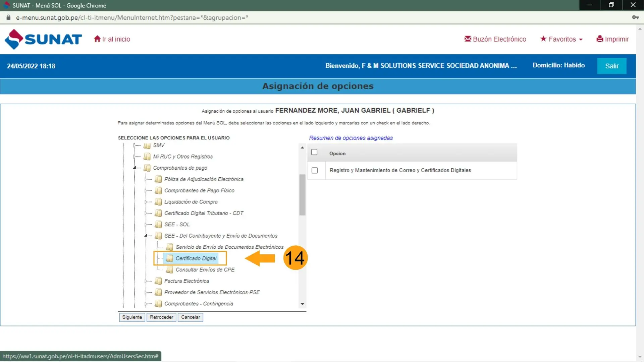Image resolution: width=644 pixels, height=362 pixels.
Task: Click Domicilio: Habido status text
Action: tap(558, 65)
